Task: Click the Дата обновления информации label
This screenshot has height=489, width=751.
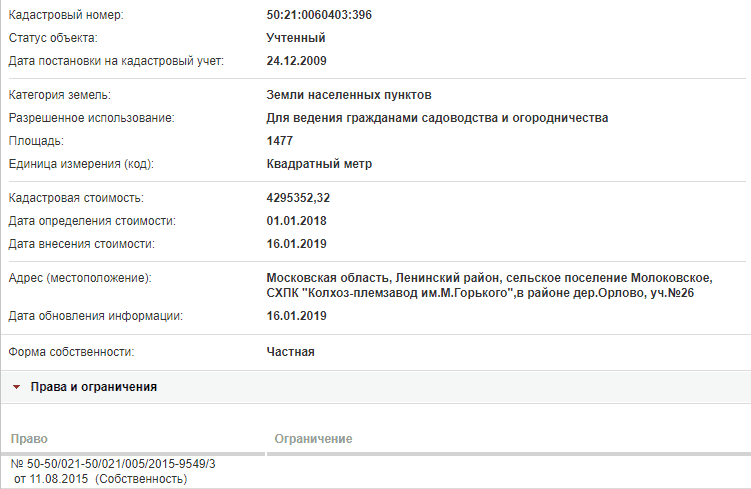Action: point(95,316)
